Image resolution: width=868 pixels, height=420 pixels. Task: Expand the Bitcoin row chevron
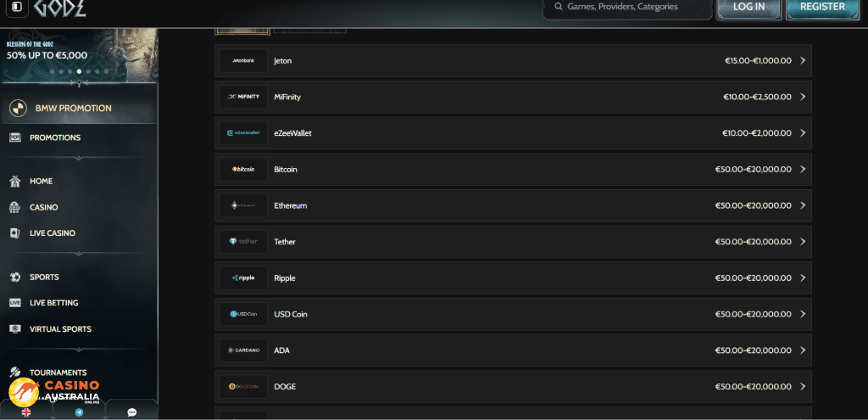pyautogui.click(x=803, y=170)
